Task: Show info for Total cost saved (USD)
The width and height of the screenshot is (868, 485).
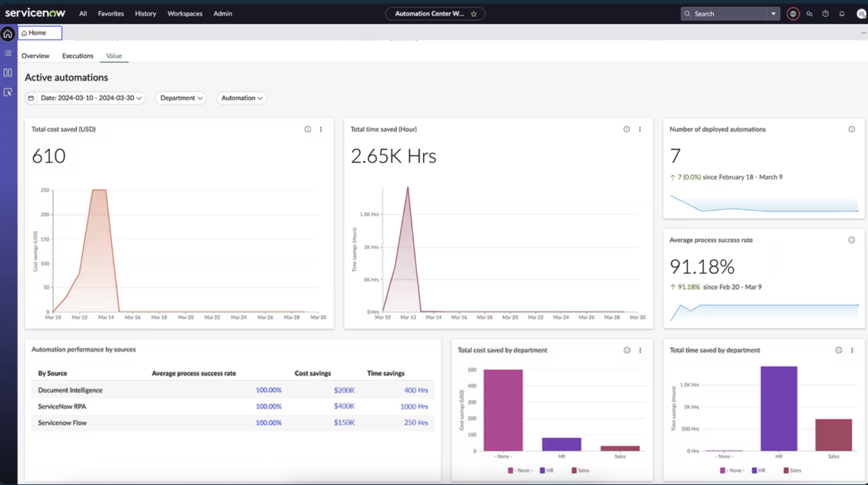Action: coord(308,129)
